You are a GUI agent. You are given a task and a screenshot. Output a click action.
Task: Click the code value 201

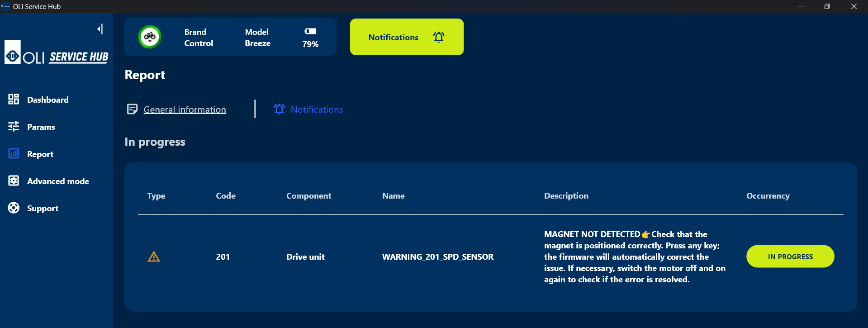click(x=223, y=257)
